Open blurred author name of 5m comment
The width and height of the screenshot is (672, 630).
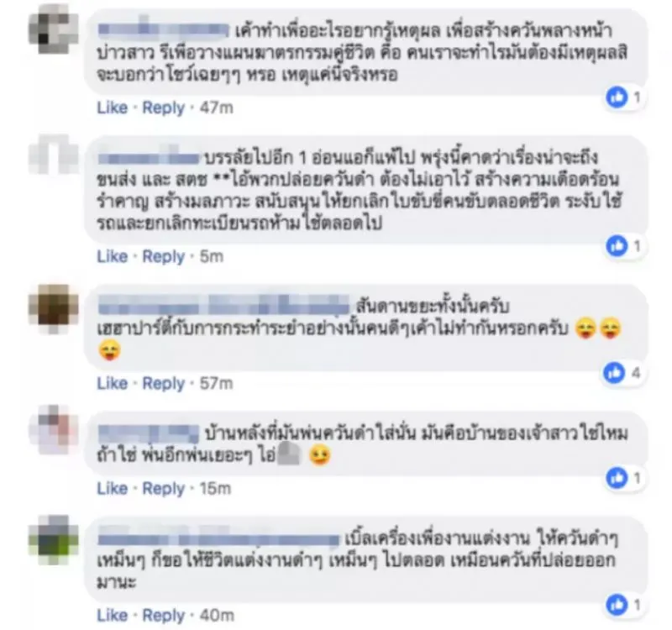point(149,159)
